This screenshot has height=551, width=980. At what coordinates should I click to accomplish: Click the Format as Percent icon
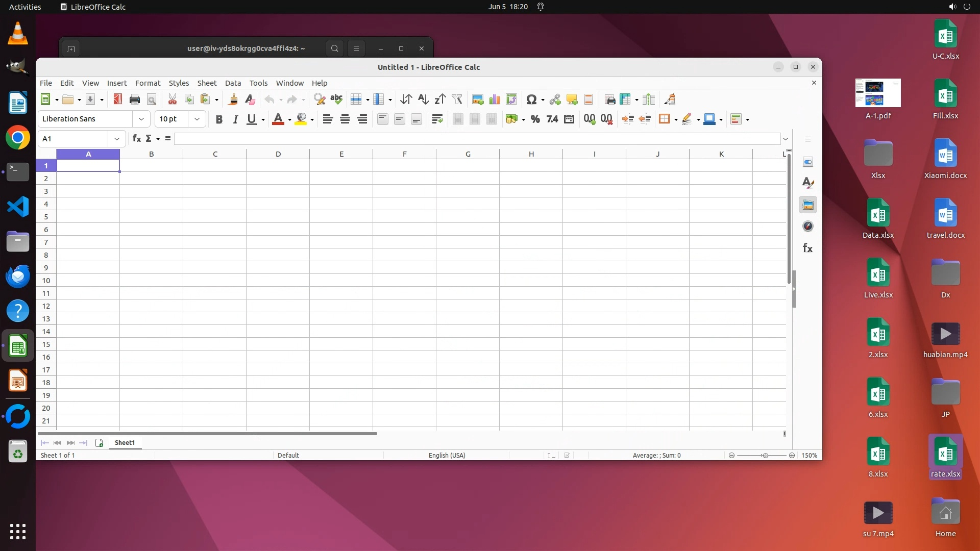click(535, 119)
